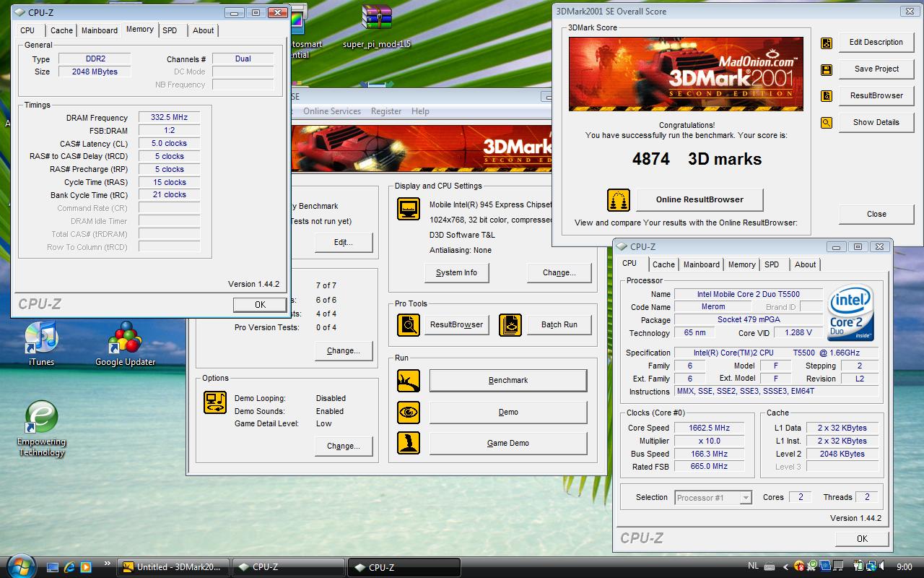Click the CPU-Z icon in Memory window title bar

(19, 12)
